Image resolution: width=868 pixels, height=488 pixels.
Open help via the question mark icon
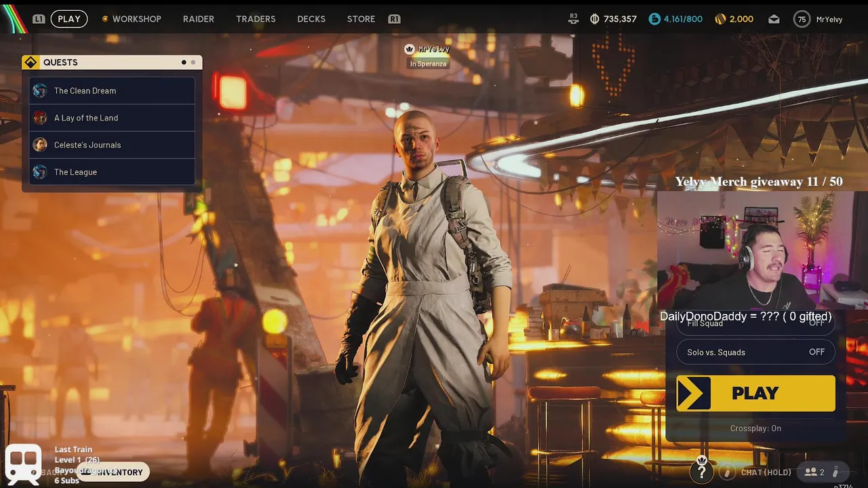[702, 472]
